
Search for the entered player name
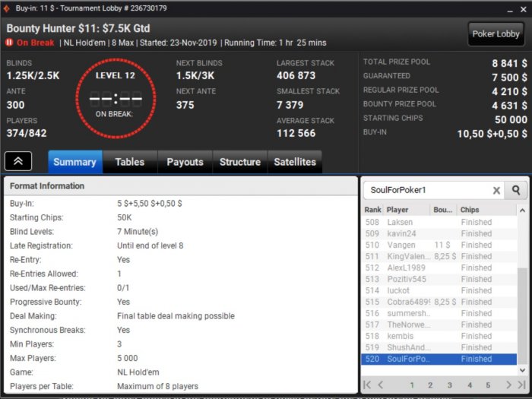(516, 190)
